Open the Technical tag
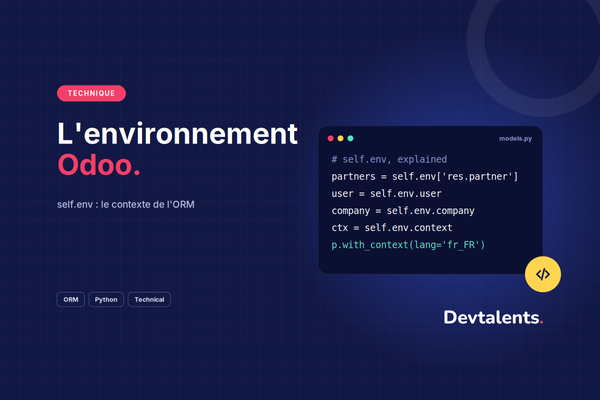Viewport: 600px width, 400px height. [149, 299]
